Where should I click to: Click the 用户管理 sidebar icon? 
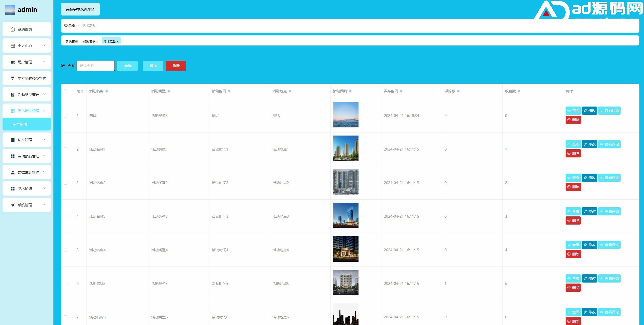pyautogui.click(x=13, y=62)
